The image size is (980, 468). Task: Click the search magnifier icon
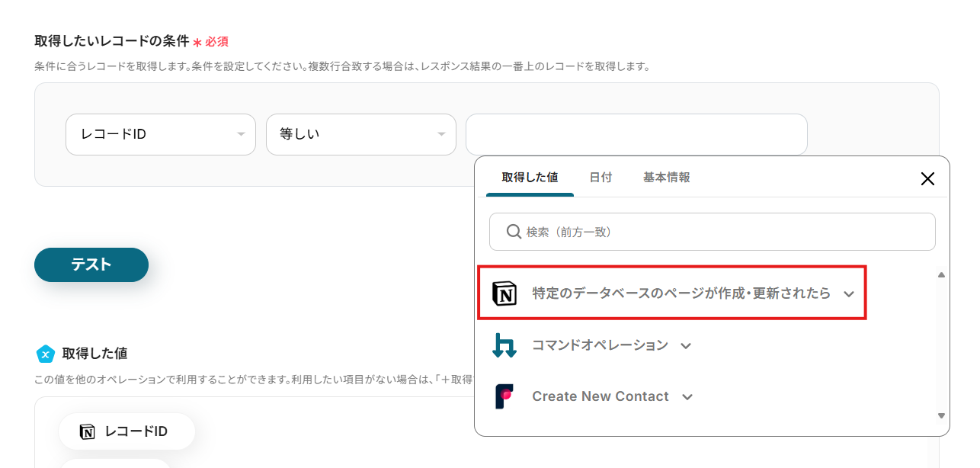(515, 232)
